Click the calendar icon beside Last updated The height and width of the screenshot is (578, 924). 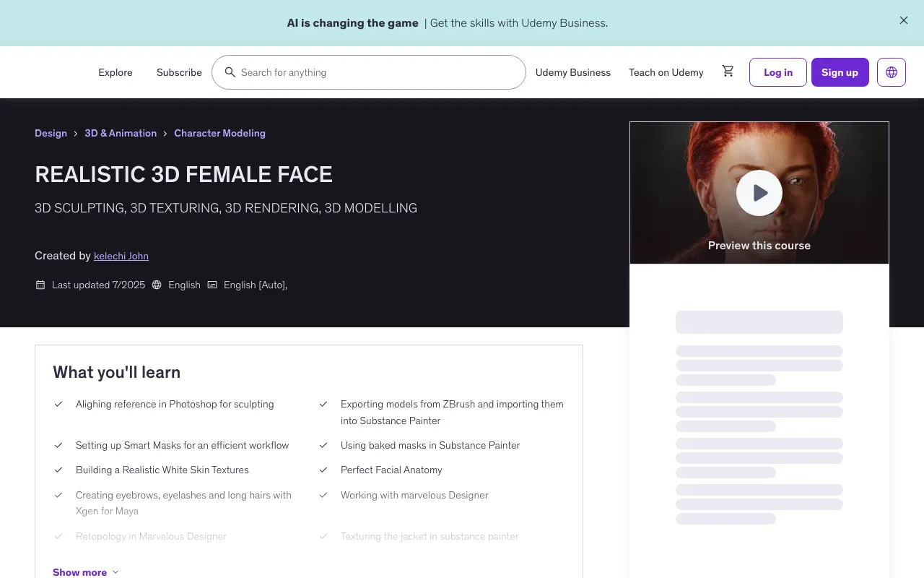(40, 285)
